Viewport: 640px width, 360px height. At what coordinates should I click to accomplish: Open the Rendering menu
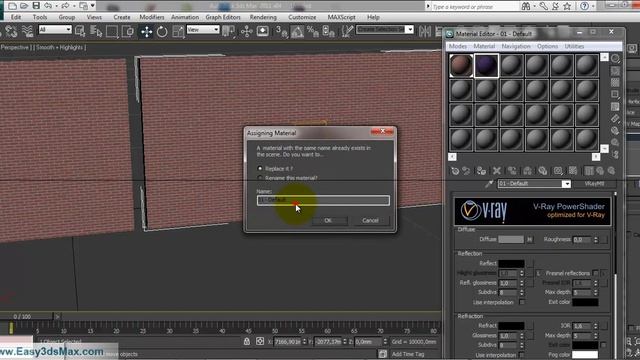(x=263, y=17)
